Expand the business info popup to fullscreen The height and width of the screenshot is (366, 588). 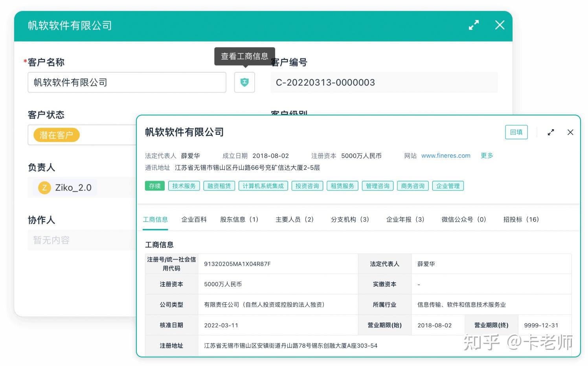(x=551, y=132)
